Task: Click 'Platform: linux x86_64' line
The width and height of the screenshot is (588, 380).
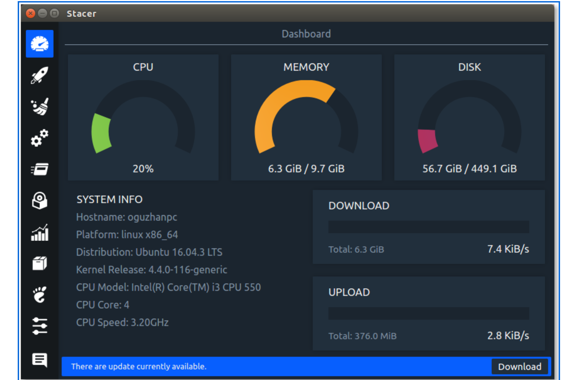Action: [127, 235]
